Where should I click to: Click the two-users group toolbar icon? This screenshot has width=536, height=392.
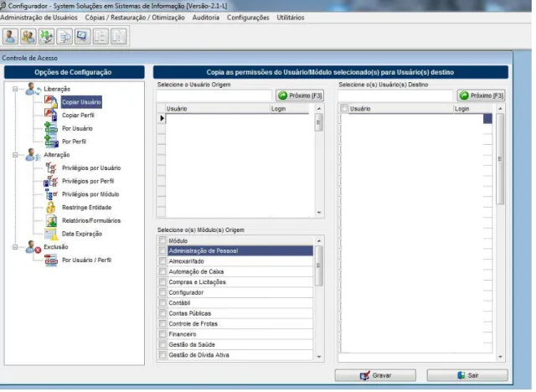tap(28, 36)
